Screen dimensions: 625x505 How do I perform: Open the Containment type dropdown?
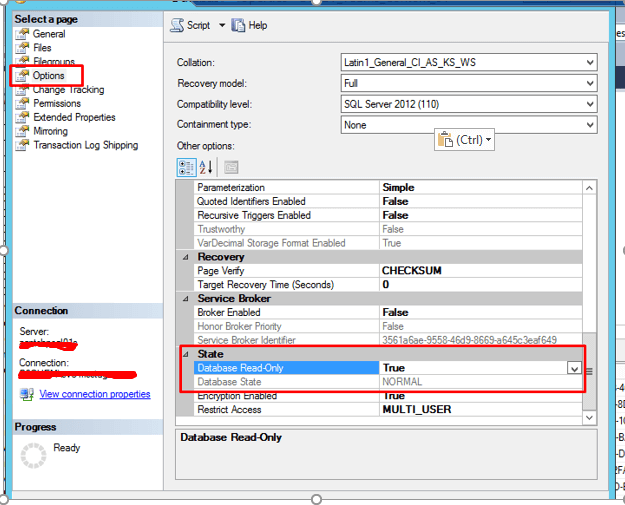click(590, 125)
